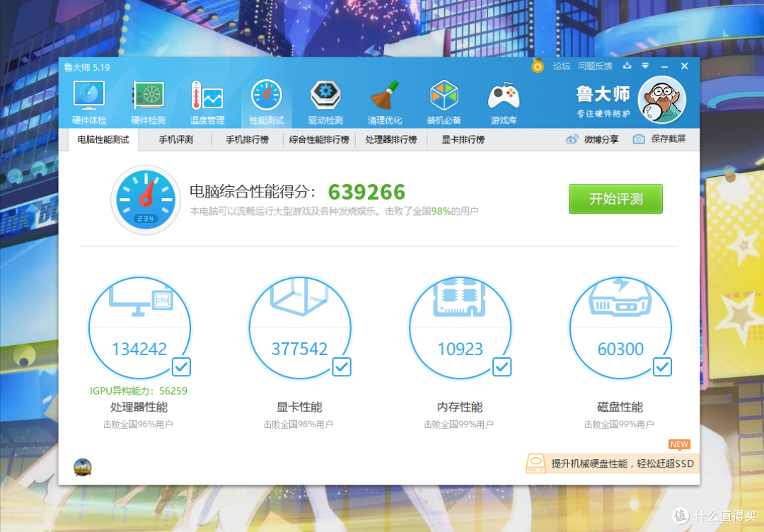This screenshot has width=764, height=532.
Task: Click the gold medal icon in title bar
Action: (538, 65)
